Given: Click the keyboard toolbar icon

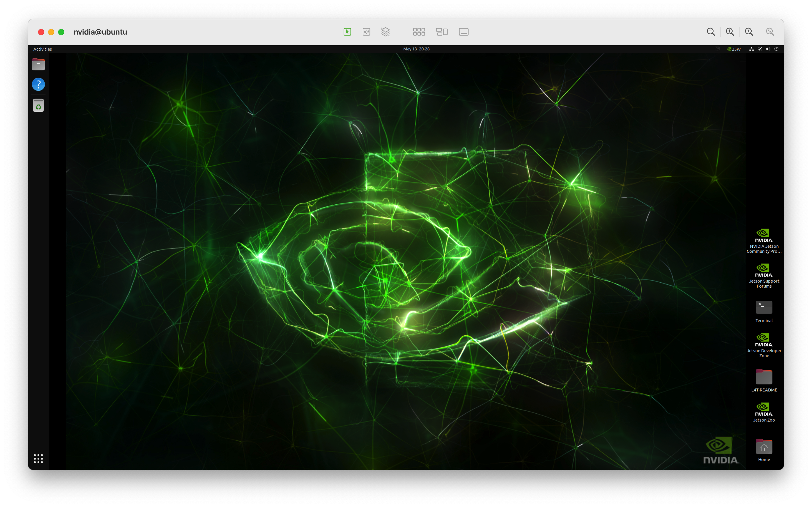Looking at the screenshot, I should point(464,32).
